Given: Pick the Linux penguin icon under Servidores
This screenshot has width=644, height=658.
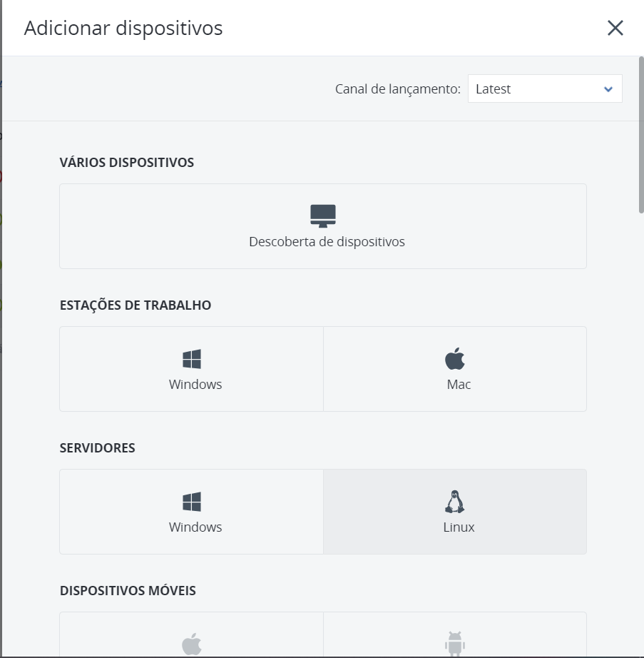Looking at the screenshot, I should (455, 502).
